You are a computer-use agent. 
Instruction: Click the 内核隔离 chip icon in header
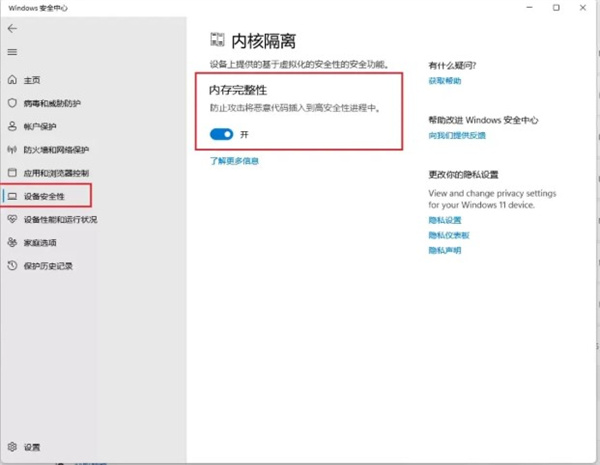[217, 40]
